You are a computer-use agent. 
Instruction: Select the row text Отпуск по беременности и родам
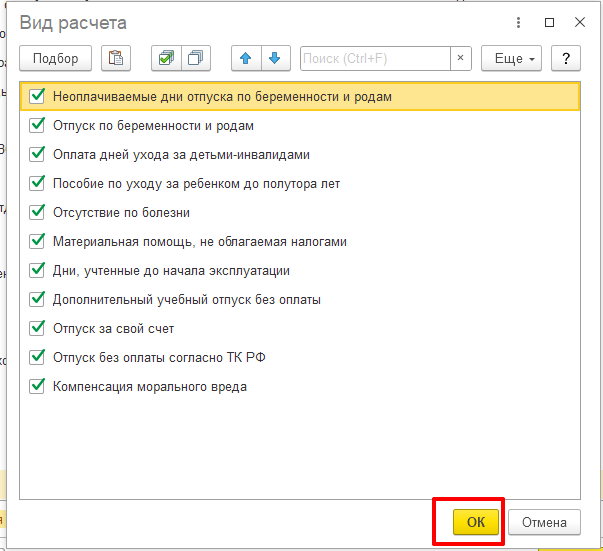(x=153, y=126)
